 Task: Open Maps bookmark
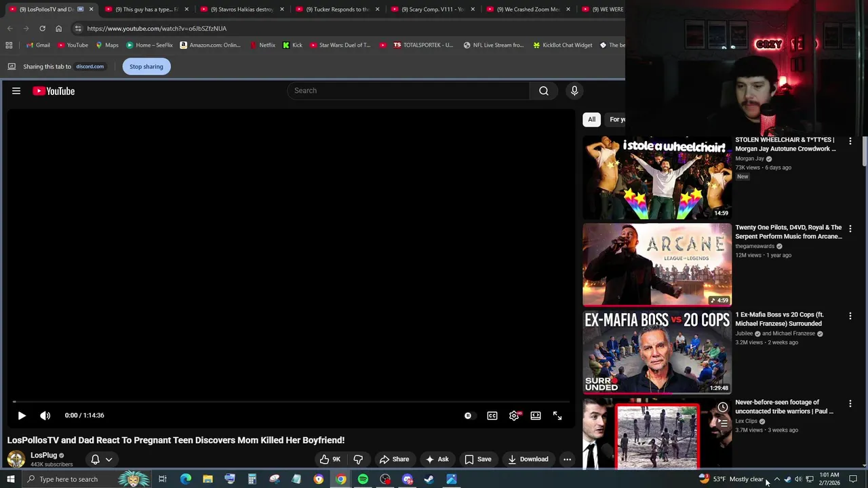[x=107, y=45]
